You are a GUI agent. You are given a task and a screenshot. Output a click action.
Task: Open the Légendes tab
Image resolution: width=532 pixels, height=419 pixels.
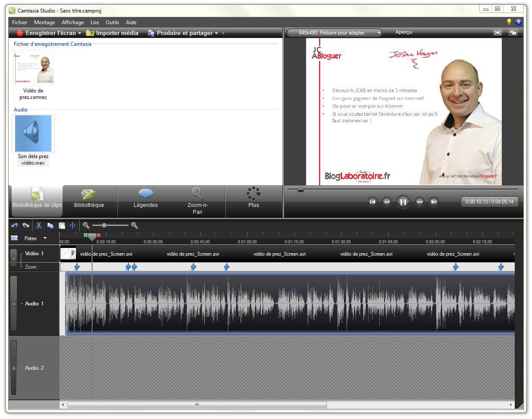pyautogui.click(x=145, y=202)
